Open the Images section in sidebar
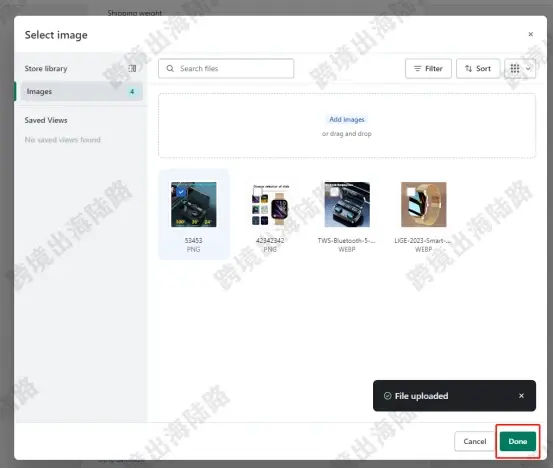Screen dimensions: 554x469 click(82, 92)
